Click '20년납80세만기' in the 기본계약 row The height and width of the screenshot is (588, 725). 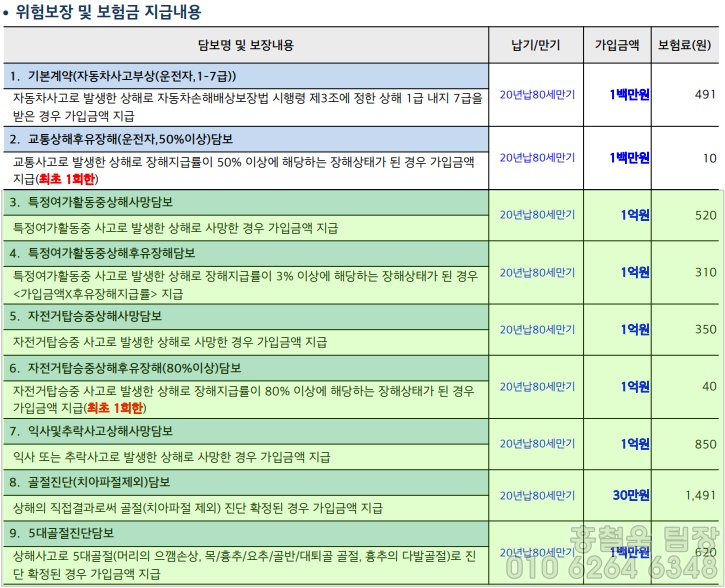click(x=537, y=94)
